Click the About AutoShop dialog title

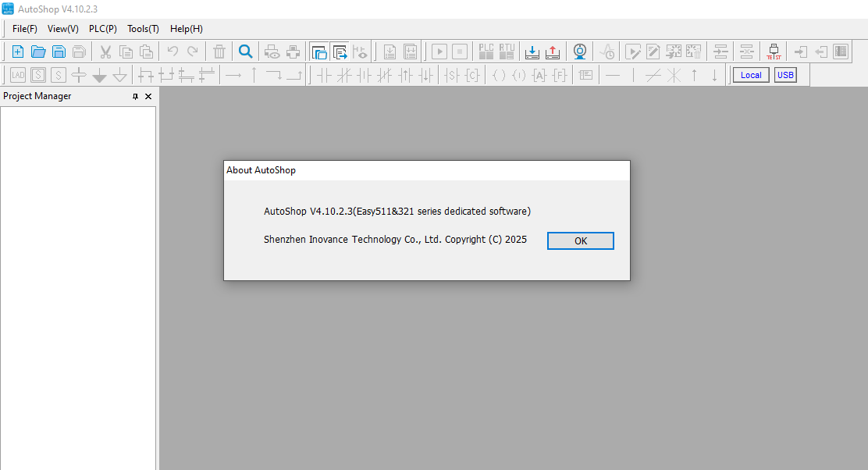[261, 170]
